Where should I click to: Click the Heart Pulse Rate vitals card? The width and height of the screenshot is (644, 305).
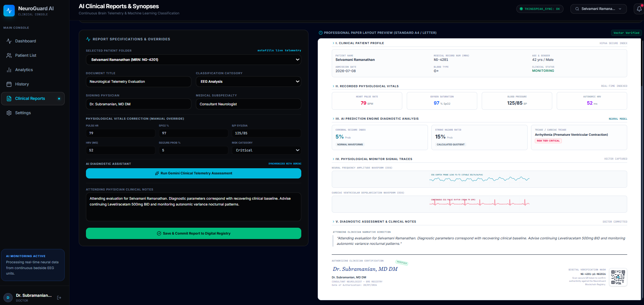tap(367, 101)
